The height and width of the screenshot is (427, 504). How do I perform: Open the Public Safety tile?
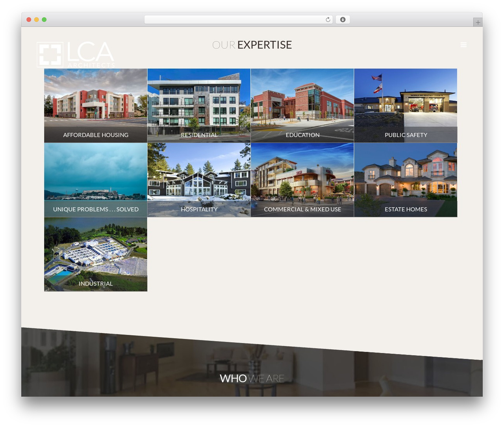[x=406, y=106]
